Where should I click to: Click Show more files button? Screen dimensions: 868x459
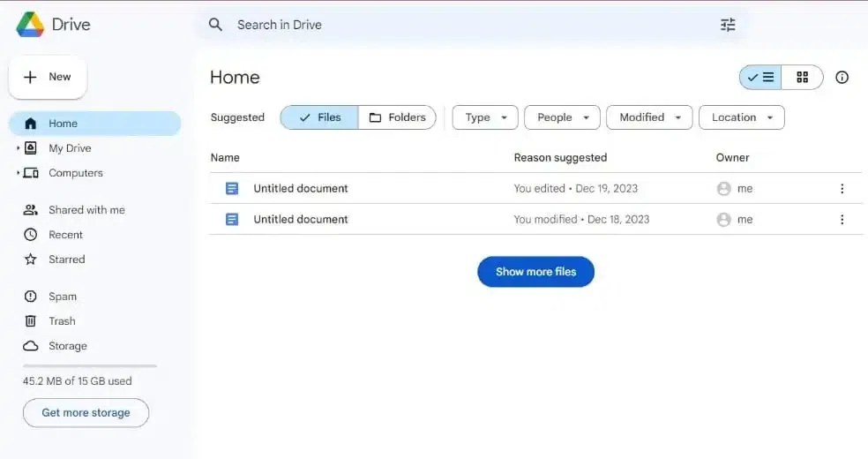click(x=535, y=272)
